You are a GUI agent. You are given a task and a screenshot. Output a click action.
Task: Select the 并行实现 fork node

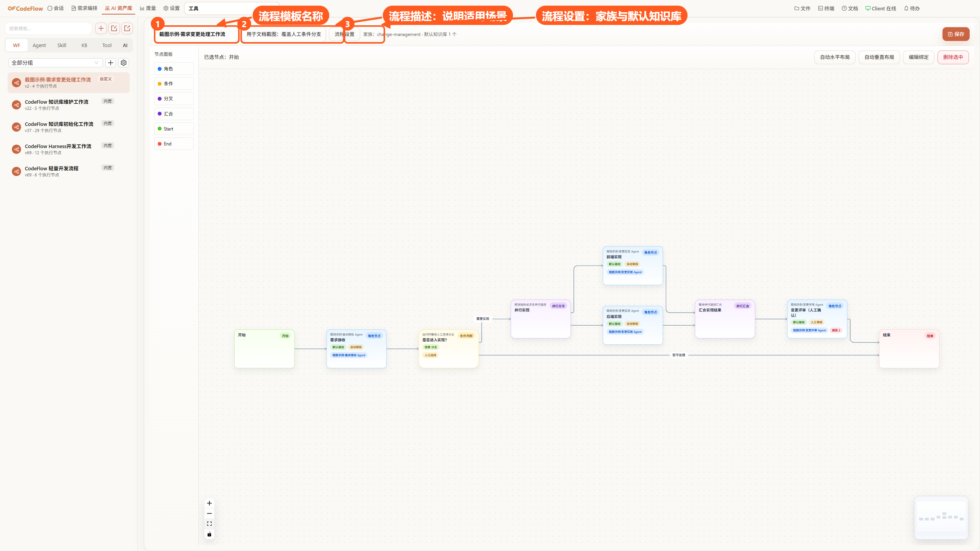click(x=541, y=319)
